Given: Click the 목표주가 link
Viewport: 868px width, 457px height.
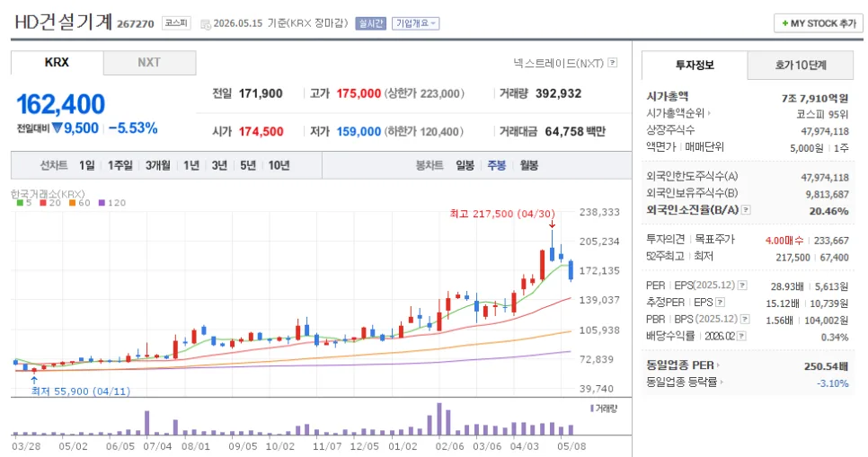Looking at the screenshot, I should click(714, 239).
